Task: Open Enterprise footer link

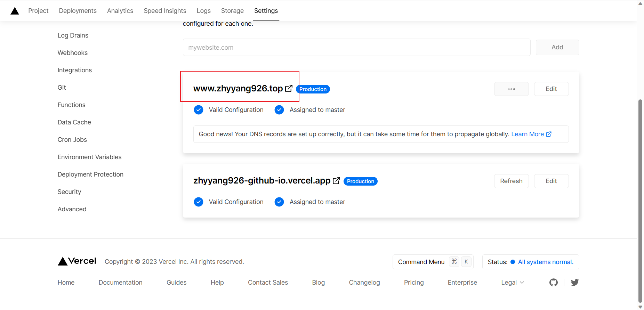Action: tap(462, 283)
